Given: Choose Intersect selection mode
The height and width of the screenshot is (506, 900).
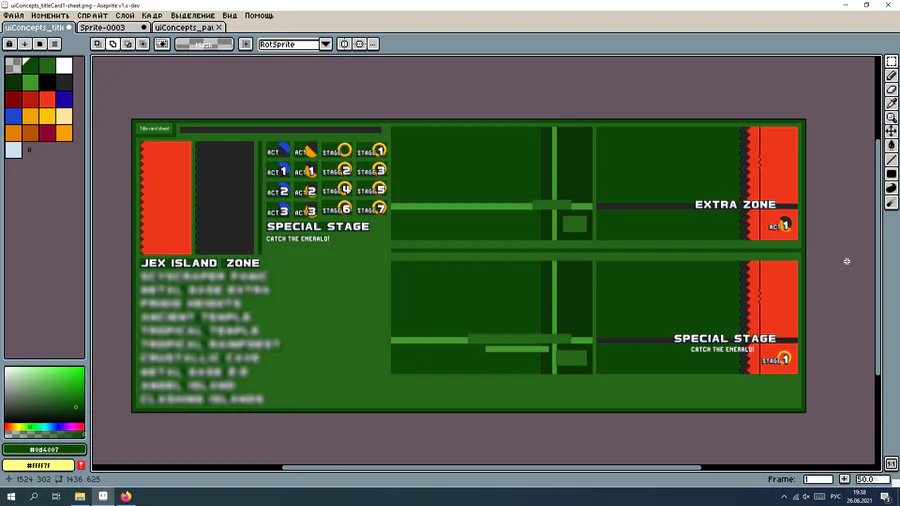Looking at the screenshot, I should pyautogui.click(x=143, y=44).
